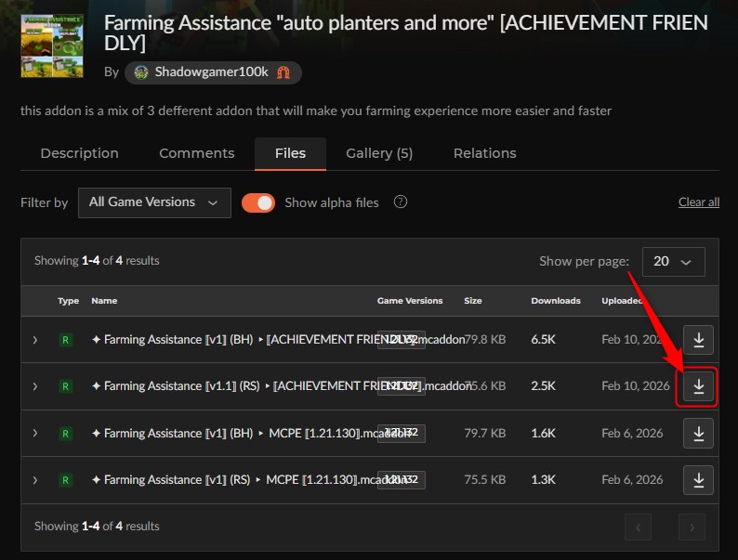Click the R release type icon for [v1.1] (RS) row
The image size is (738, 560).
(65, 386)
